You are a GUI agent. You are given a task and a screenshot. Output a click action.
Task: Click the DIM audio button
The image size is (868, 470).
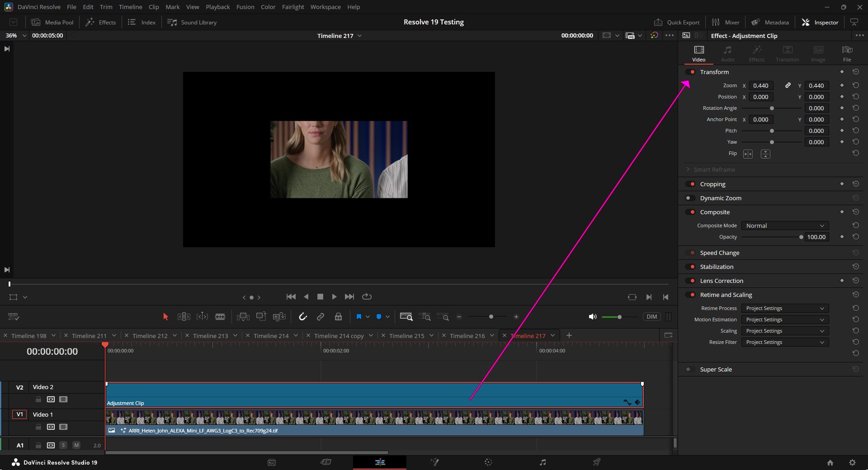pyautogui.click(x=651, y=317)
